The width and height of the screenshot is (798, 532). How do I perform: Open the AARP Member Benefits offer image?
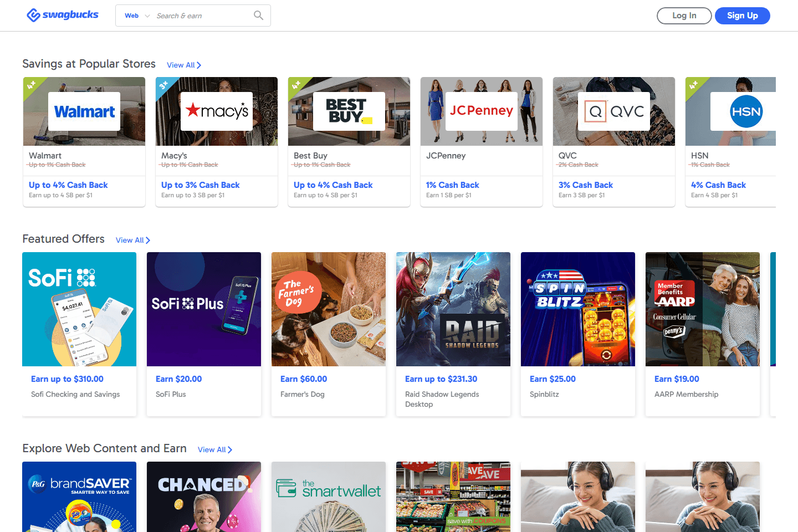[x=703, y=309]
